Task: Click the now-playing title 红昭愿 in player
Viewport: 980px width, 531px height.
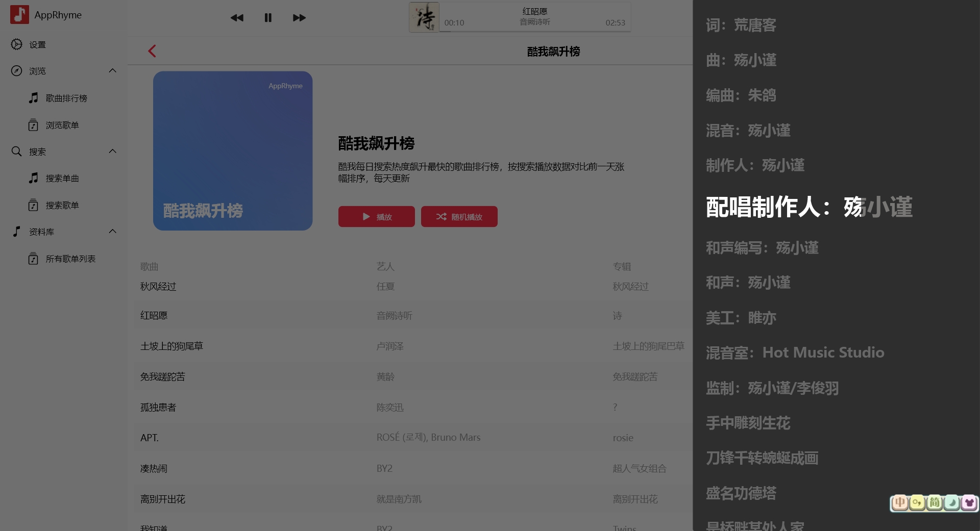Action: 535,11
